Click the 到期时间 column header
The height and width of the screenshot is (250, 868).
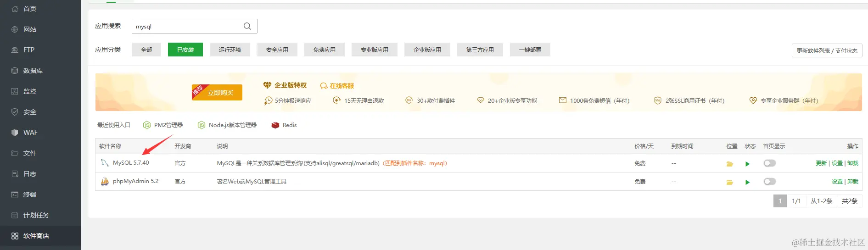pyautogui.click(x=683, y=146)
